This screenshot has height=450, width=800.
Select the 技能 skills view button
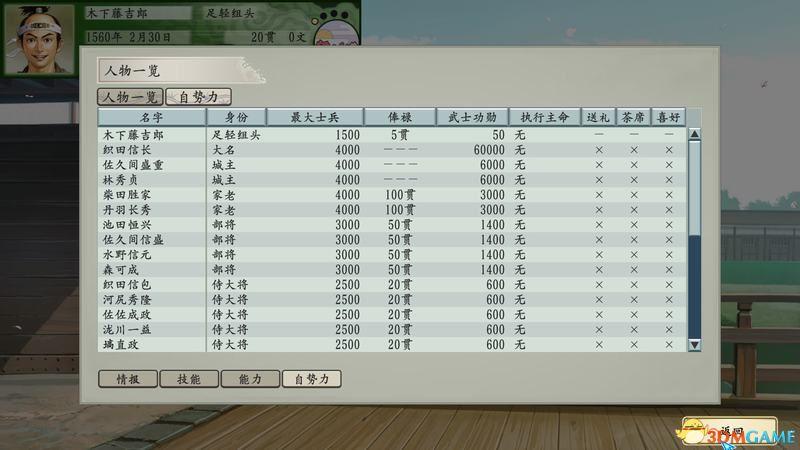(x=189, y=379)
